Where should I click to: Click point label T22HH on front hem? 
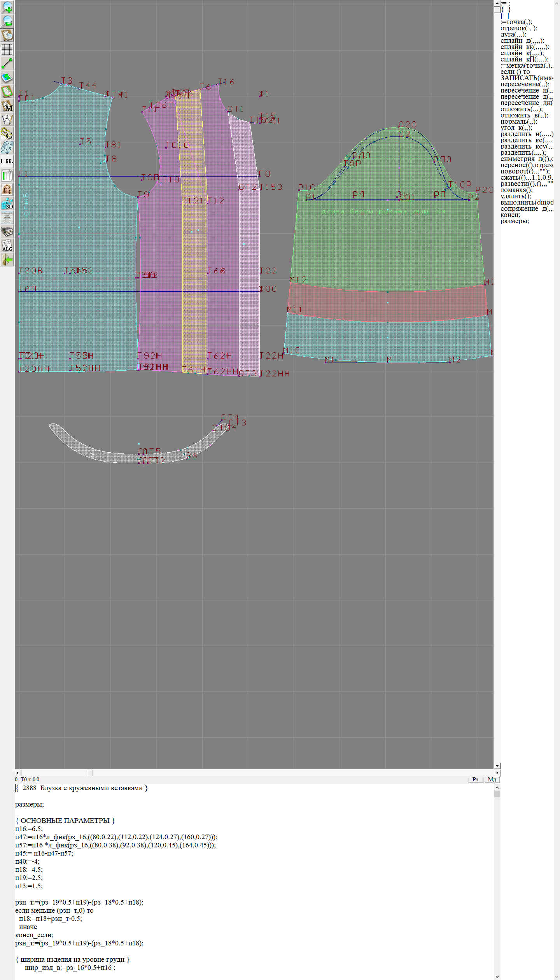(x=275, y=373)
